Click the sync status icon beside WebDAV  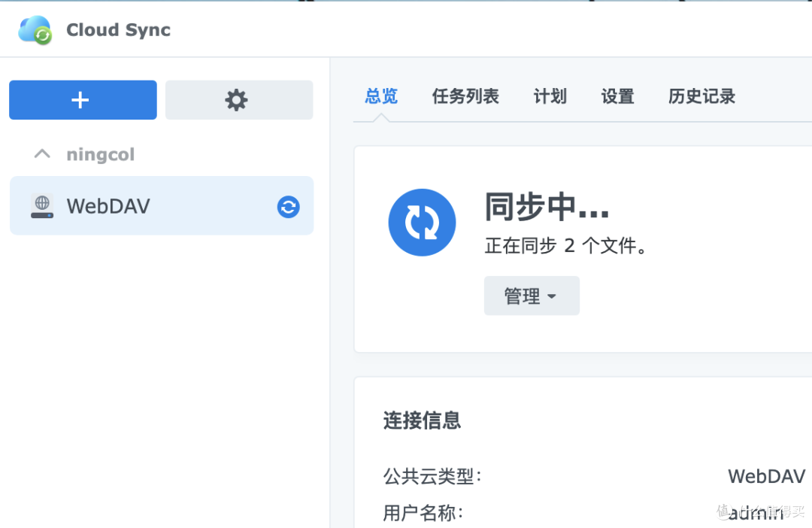[288, 207]
